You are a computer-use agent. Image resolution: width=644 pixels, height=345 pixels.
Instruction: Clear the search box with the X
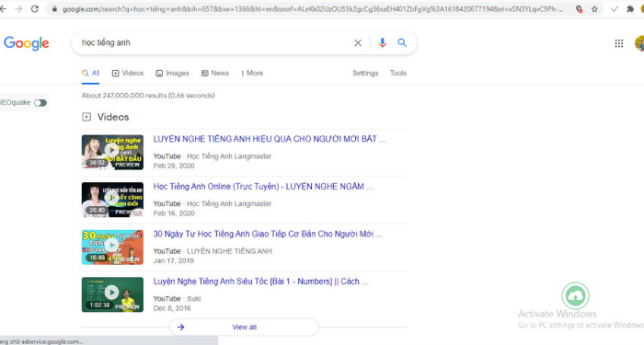(358, 42)
